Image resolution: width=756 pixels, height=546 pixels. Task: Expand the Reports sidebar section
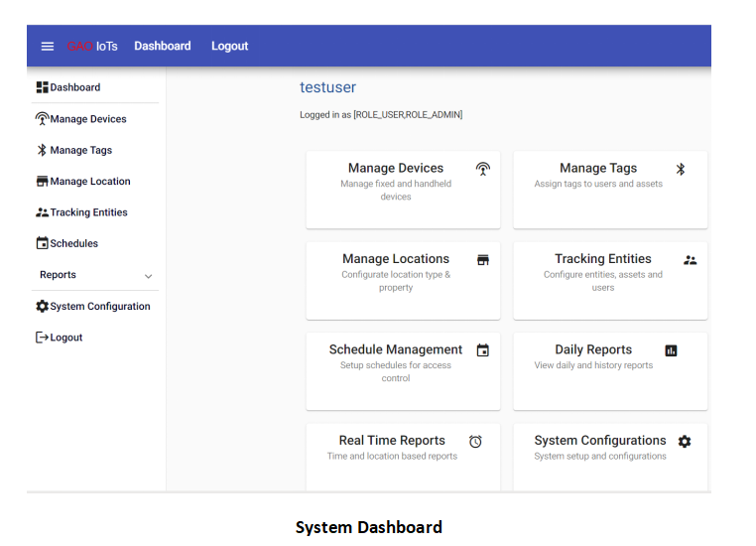94,275
